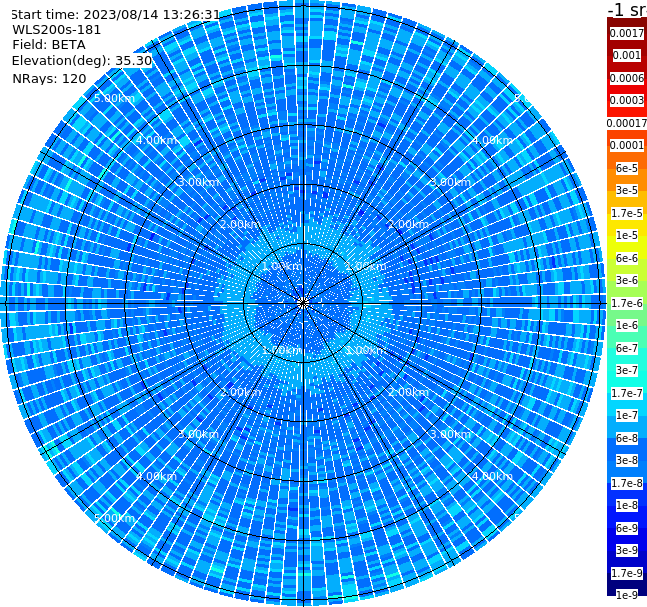Click the '5.00km' ring label beside NRays text
Image resolution: width=647 pixels, height=607 pixels.
click(114, 98)
